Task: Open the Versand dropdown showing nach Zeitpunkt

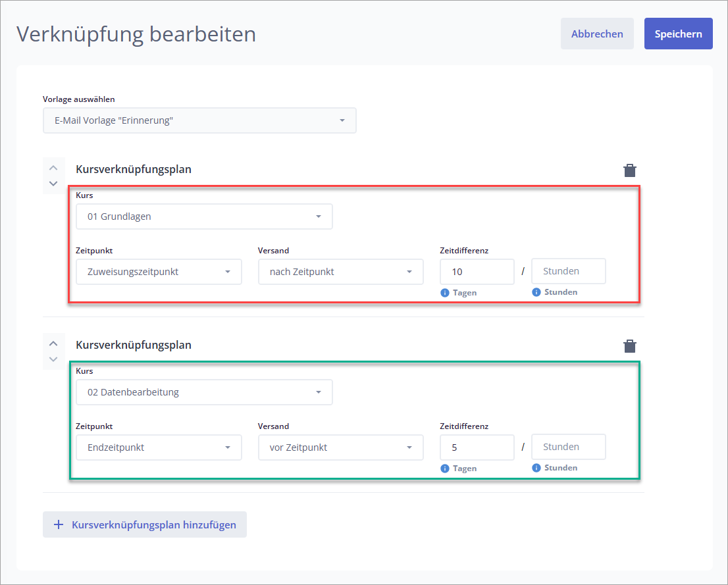Action: click(341, 272)
